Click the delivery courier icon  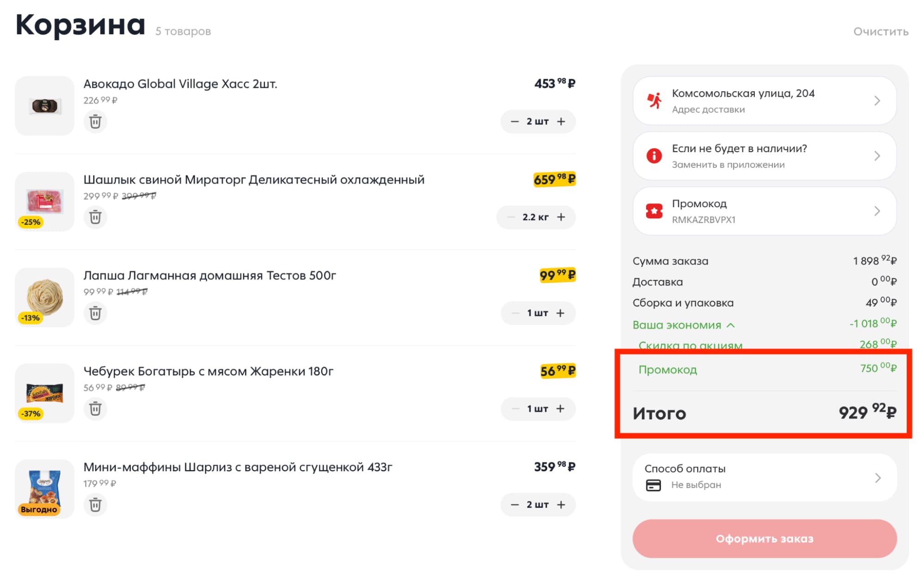(654, 100)
